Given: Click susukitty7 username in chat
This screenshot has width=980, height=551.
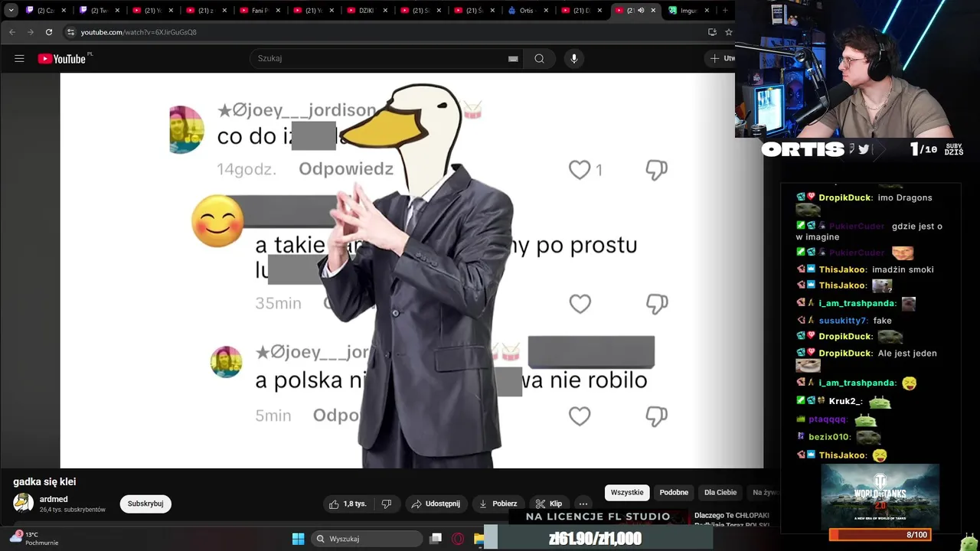Looking at the screenshot, I should 843,321.
